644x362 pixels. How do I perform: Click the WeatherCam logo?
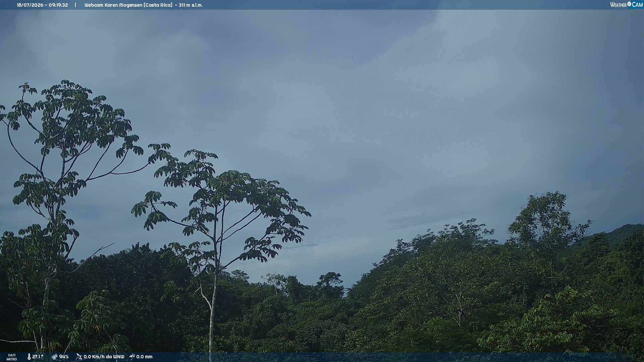[626, 5]
